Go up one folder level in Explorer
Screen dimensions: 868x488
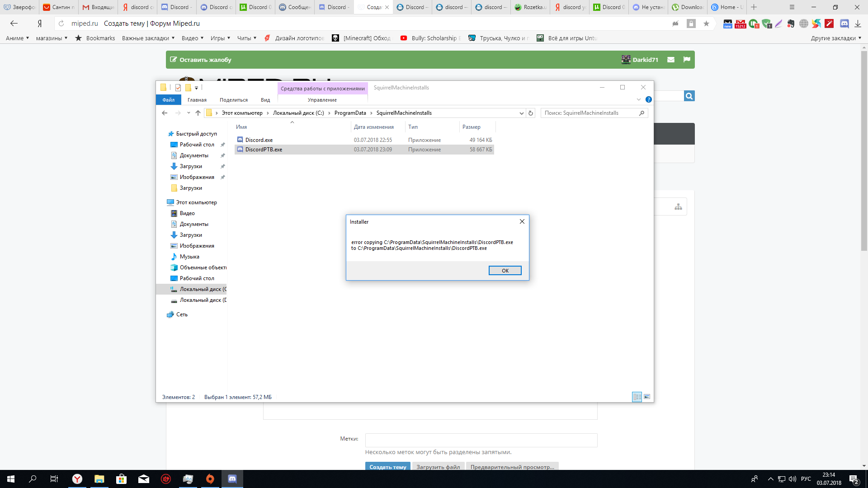(198, 113)
